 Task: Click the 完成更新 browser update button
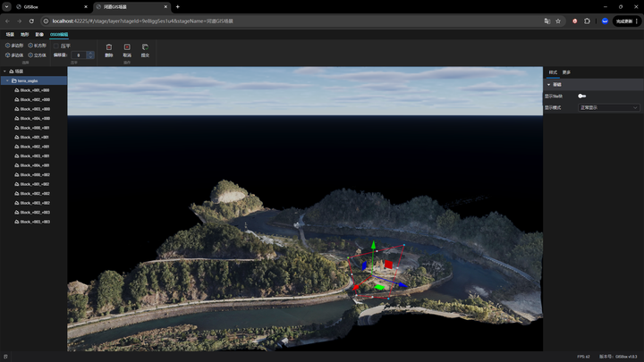tap(623, 20)
